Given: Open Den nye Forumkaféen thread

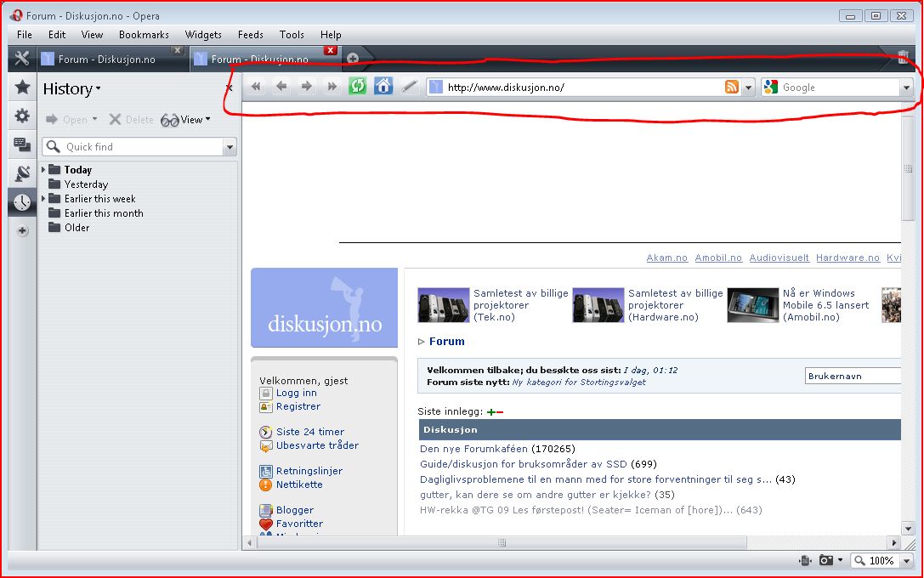Looking at the screenshot, I should point(473,449).
